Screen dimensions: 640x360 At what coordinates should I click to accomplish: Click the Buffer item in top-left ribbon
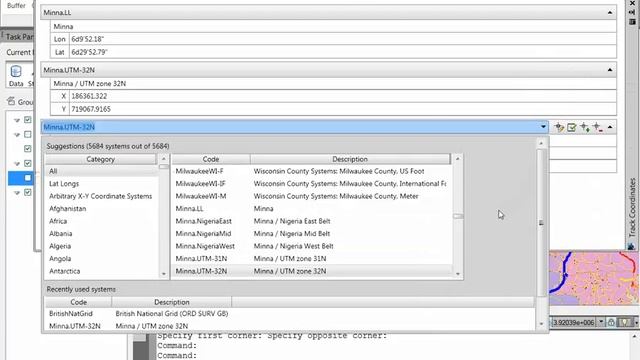(16, 6)
